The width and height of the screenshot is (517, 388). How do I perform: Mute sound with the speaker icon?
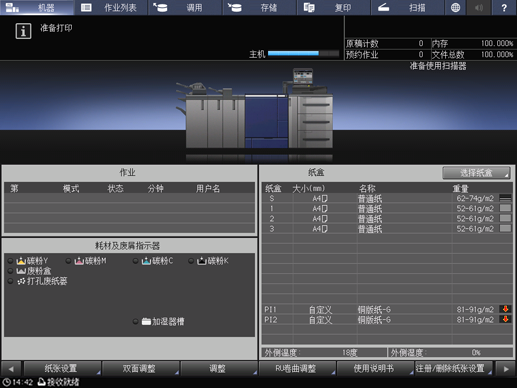click(479, 7)
